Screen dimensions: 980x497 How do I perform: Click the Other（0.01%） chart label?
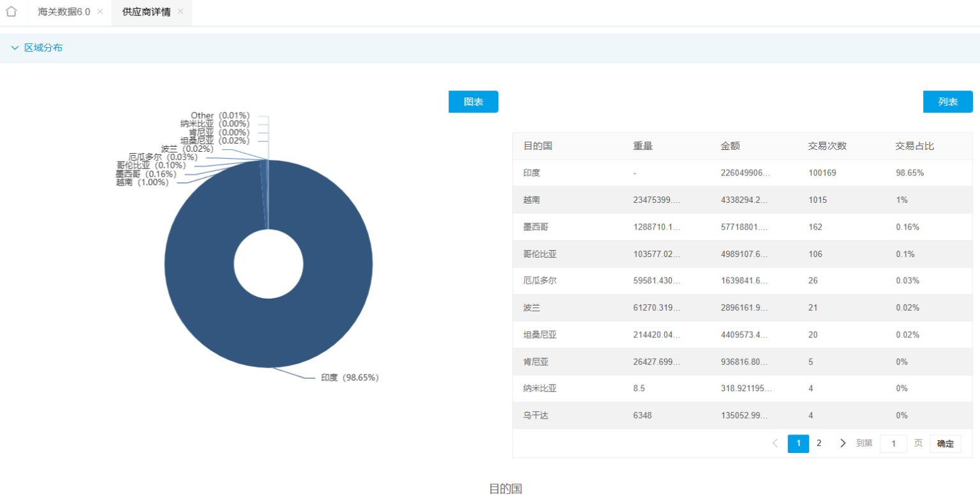(220, 115)
